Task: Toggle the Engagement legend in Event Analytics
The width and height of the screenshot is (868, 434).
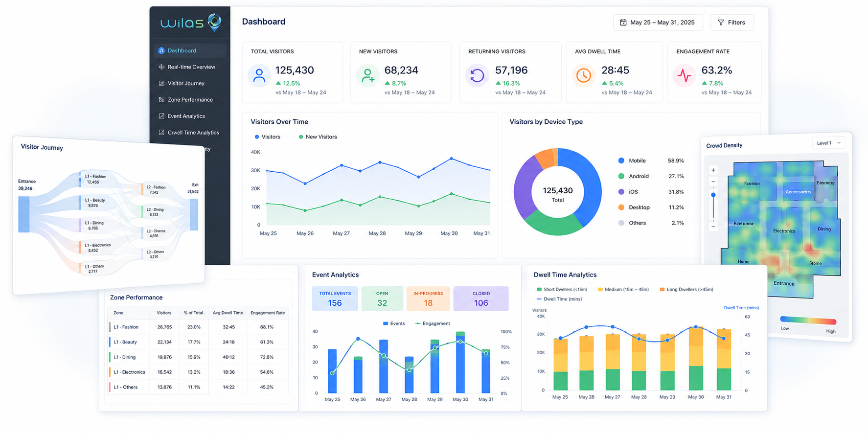Action: point(433,323)
